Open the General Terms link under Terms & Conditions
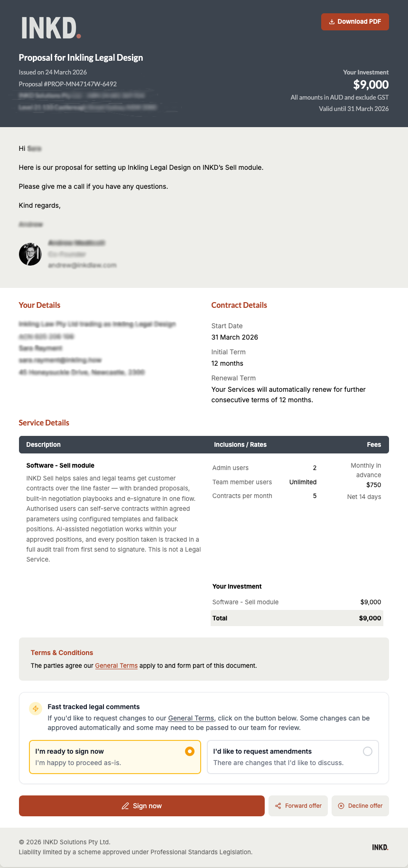 click(116, 665)
